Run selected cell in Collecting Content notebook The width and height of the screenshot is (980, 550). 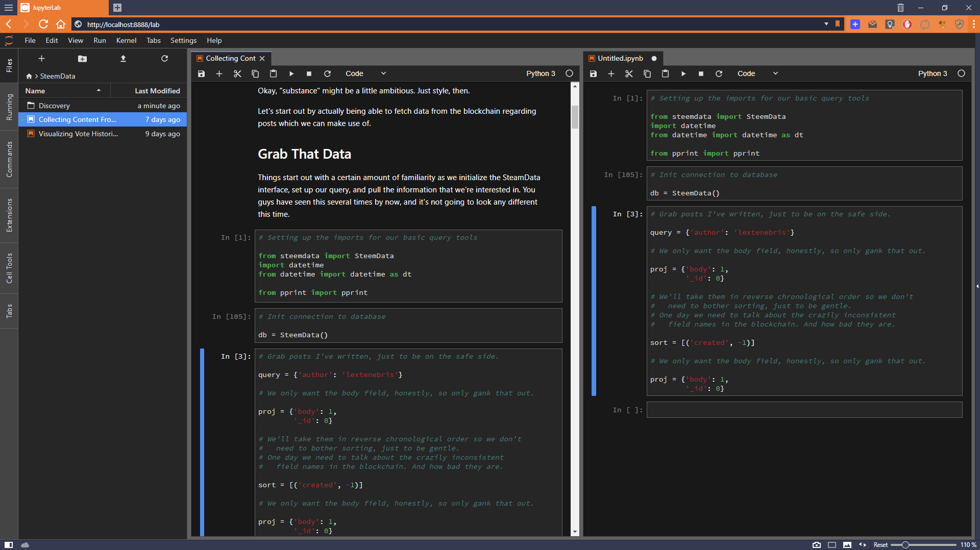point(291,73)
